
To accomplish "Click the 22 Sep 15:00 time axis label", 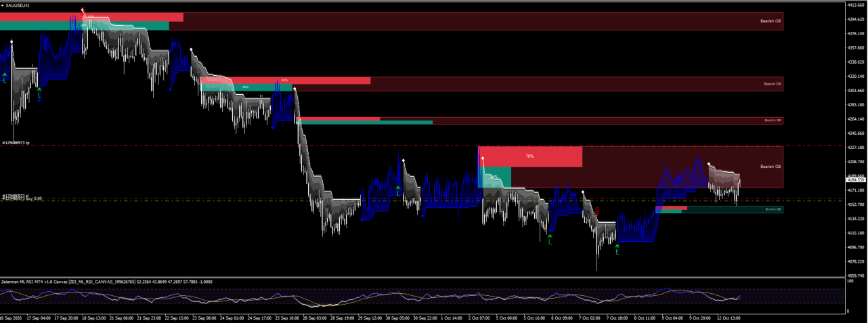I will 175,317.
